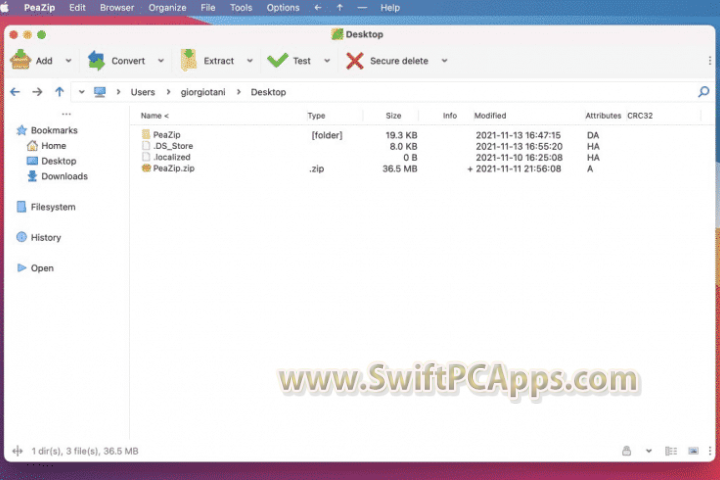The width and height of the screenshot is (720, 480).
Task: Open the Organize menu
Action: click(x=167, y=8)
